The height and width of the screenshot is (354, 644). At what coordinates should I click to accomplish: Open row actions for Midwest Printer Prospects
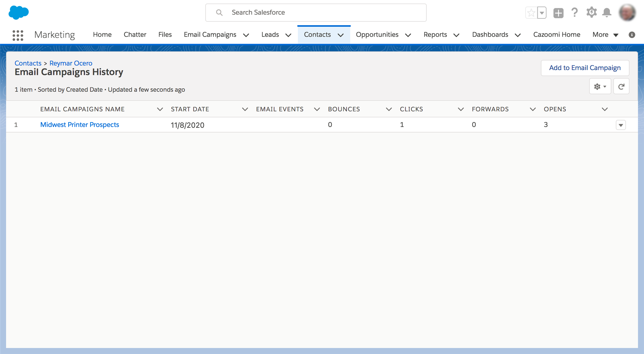(x=621, y=125)
